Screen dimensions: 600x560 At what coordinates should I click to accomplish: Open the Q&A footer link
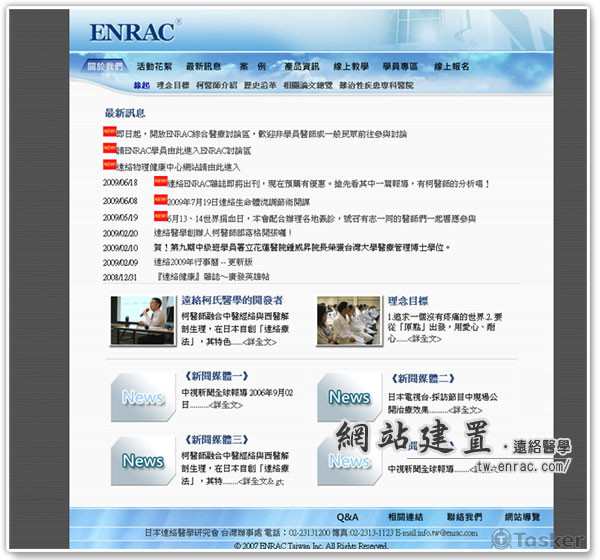347,517
